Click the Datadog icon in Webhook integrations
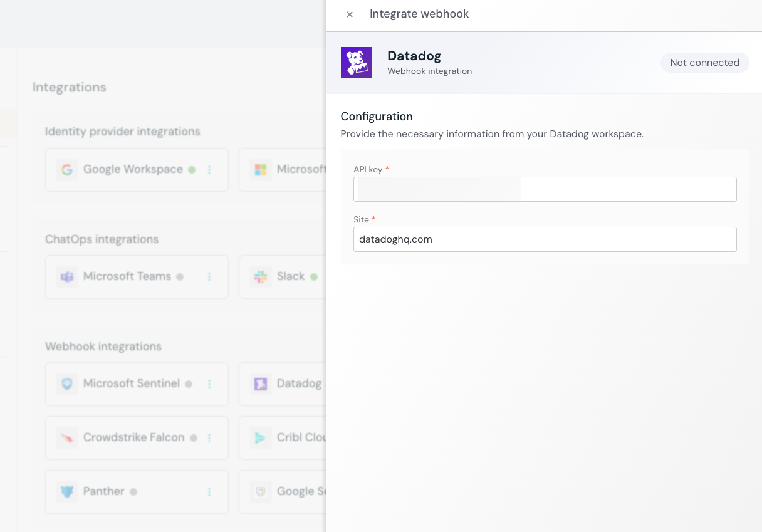The height and width of the screenshot is (532, 762). tap(261, 384)
